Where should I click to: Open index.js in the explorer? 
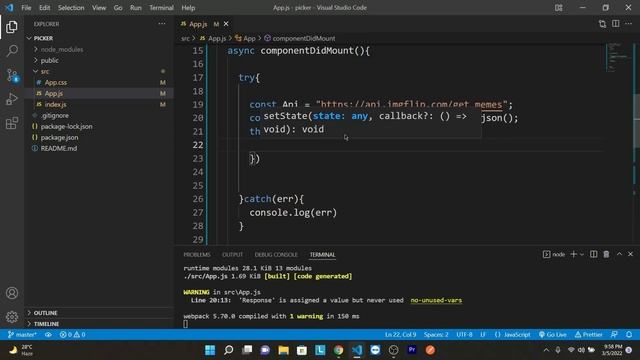pos(99,104)
